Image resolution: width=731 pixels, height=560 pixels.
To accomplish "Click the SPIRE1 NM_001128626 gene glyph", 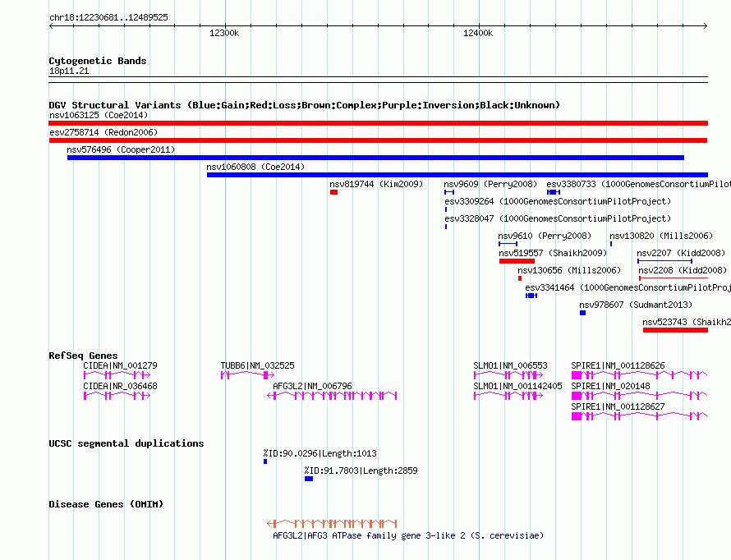I will tap(640, 375).
